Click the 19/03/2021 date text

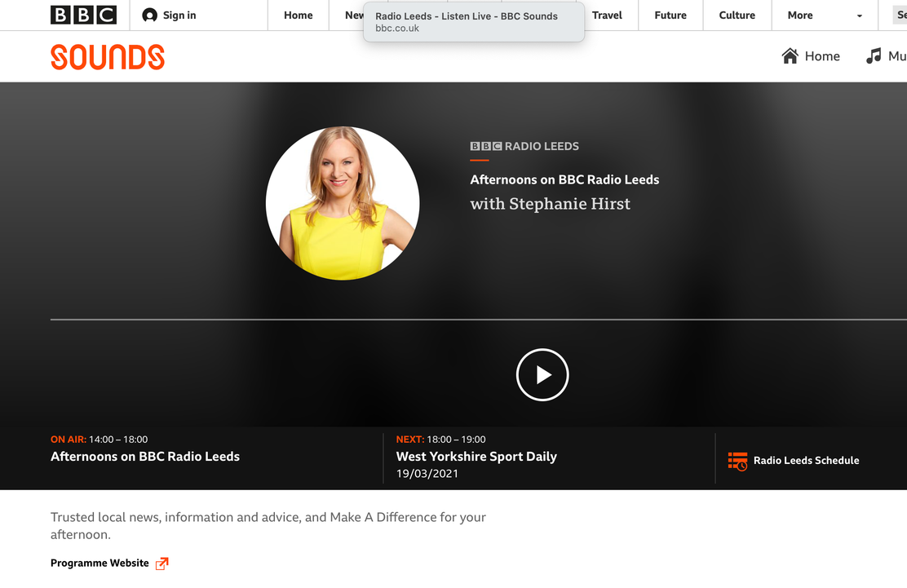point(427,474)
